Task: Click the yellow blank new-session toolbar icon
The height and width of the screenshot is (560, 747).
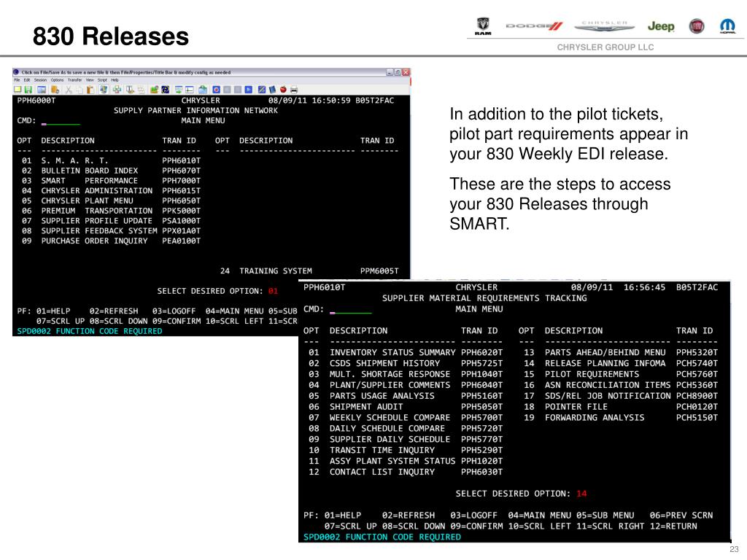Action: coord(18,90)
